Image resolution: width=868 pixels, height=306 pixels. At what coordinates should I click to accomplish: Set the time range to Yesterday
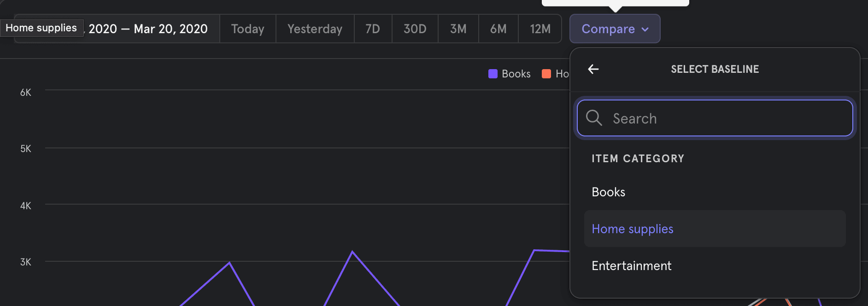(315, 29)
